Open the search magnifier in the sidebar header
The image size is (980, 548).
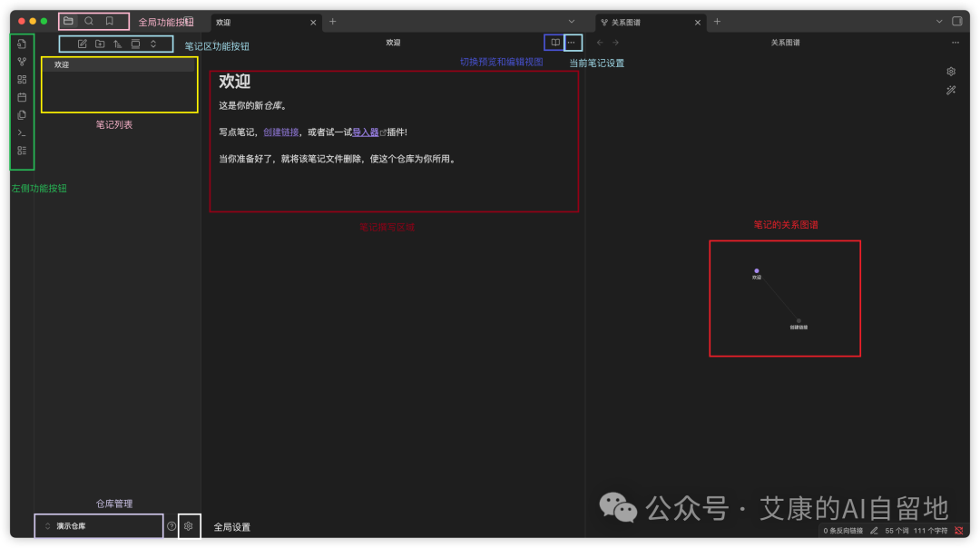(x=89, y=21)
